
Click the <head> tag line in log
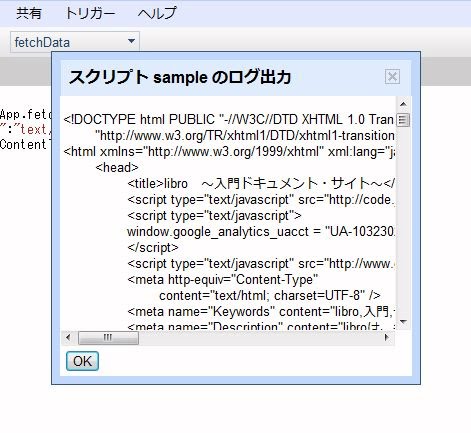[117, 167]
